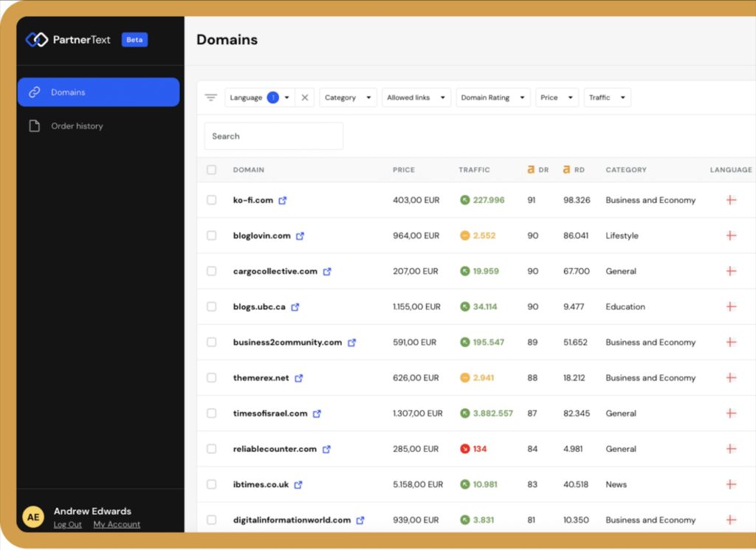This screenshot has width=756, height=550.
Task: Click the 5.158,00 EUR price
Action: tap(418, 484)
